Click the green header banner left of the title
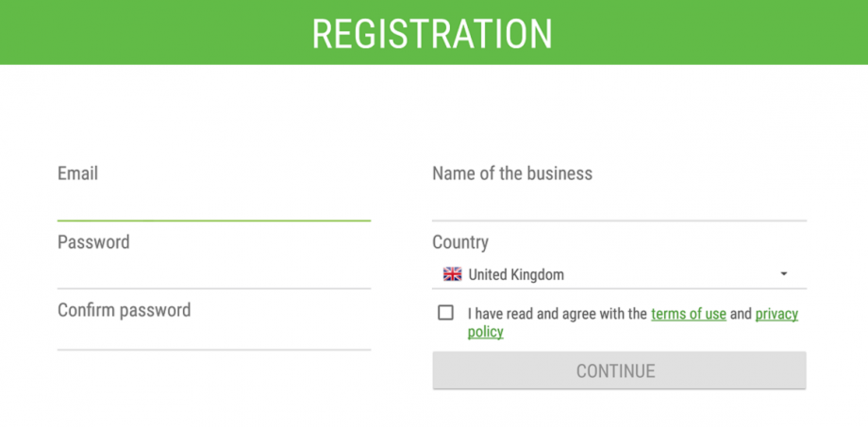The width and height of the screenshot is (868, 427). point(155,32)
